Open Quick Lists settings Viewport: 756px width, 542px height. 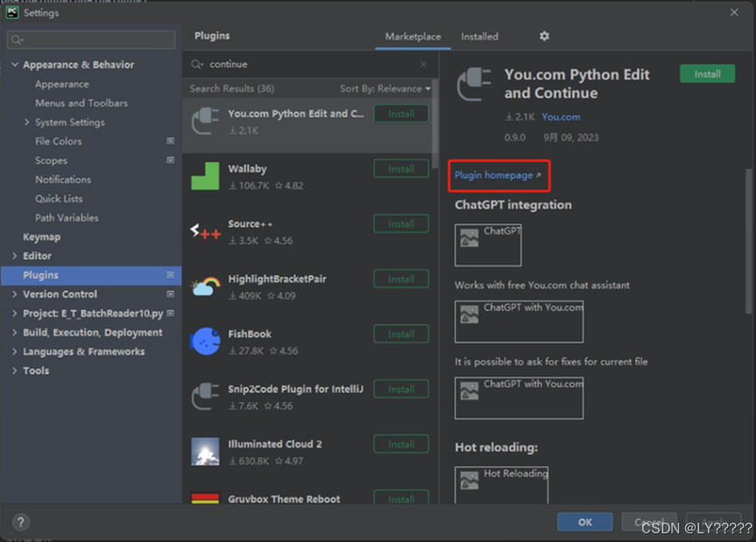[x=59, y=198]
